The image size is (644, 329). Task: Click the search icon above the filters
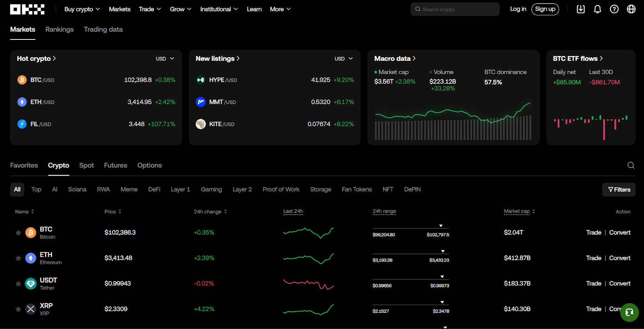(631, 165)
